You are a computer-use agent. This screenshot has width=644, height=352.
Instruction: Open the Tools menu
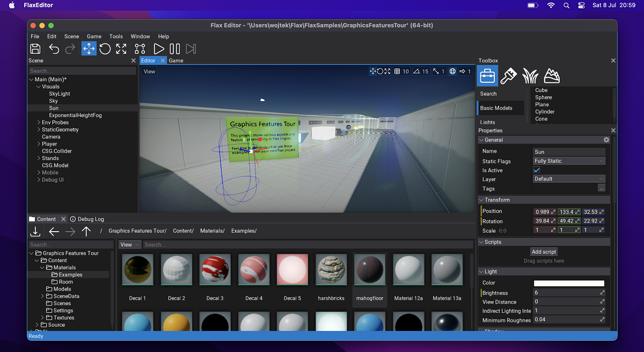[x=116, y=37]
